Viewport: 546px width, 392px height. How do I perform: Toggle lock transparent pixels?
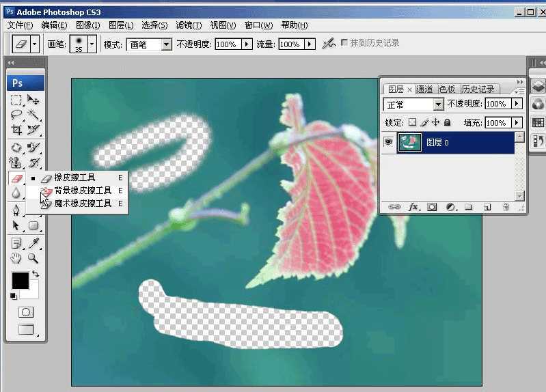pyautogui.click(x=412, y=122)
